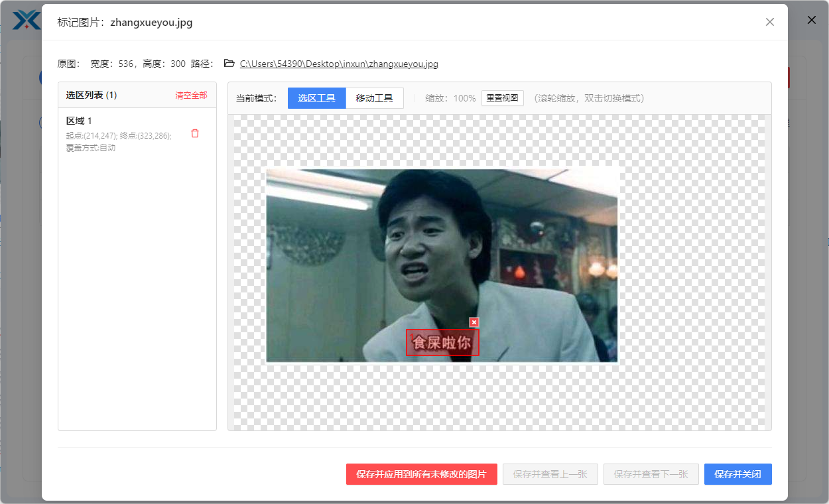
Task: Click 保存并查看下一张 button
Action: coord(651,474)
